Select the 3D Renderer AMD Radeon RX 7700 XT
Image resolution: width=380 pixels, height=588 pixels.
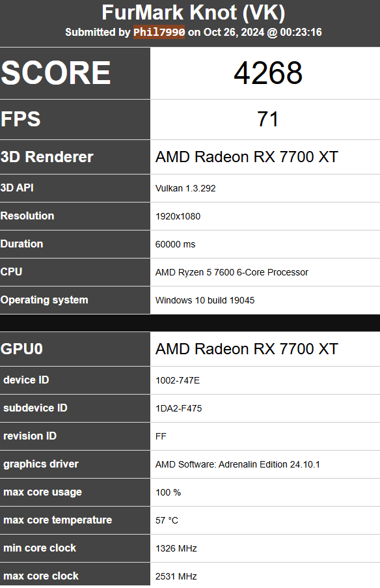point(247,157)
